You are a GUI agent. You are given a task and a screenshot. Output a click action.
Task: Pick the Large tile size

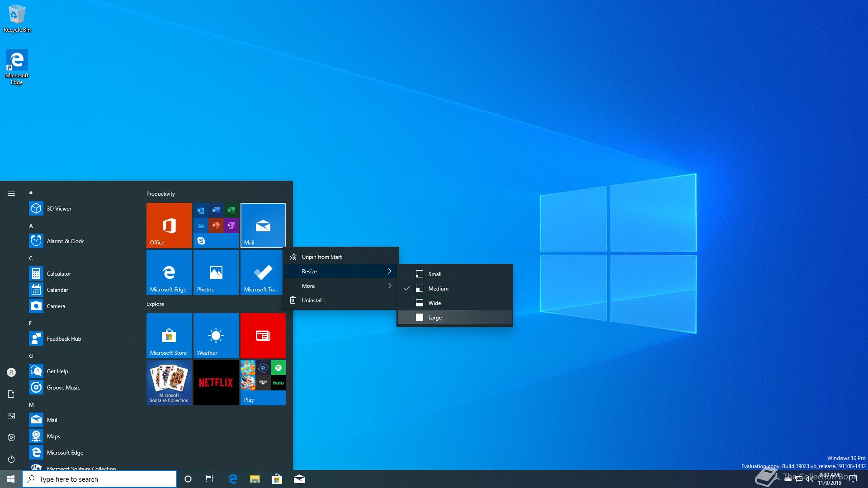tap(435, 317)
